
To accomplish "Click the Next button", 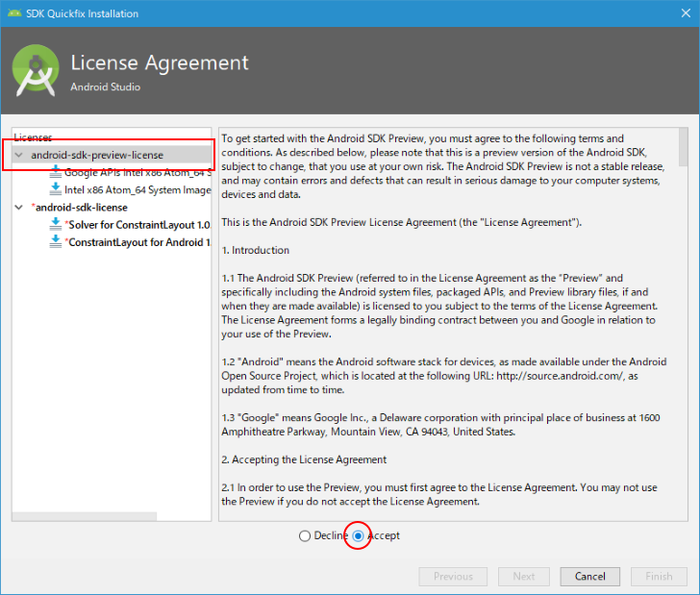I will (524, 576).
